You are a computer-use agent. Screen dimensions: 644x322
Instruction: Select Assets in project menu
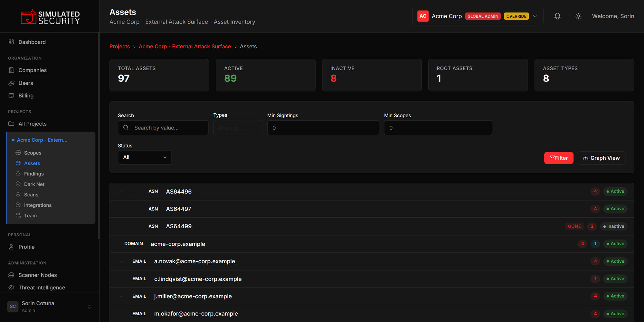(32, 163)
